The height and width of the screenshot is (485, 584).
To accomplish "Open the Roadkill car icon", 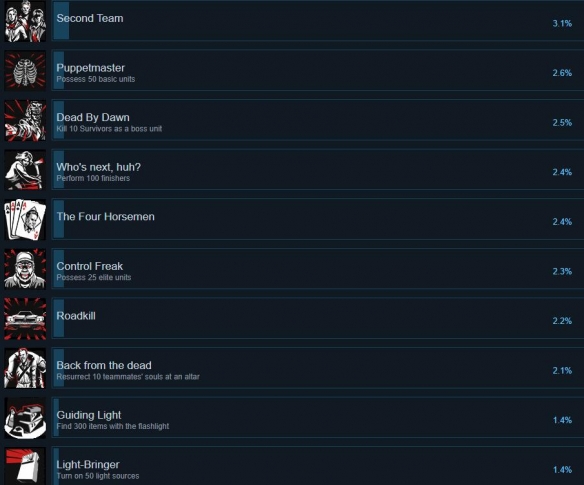I will pyautogui.click(x=25, y=318).
